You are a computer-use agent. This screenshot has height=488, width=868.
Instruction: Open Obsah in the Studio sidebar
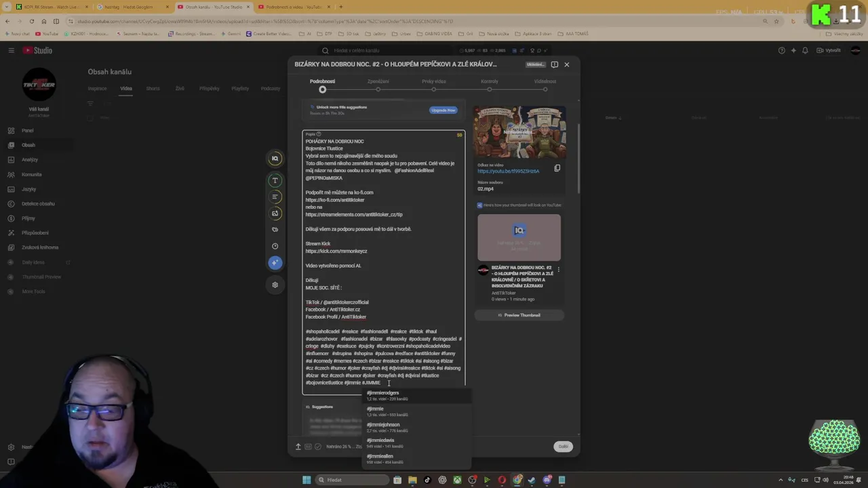pyautogui.click(x=27, y=145)
